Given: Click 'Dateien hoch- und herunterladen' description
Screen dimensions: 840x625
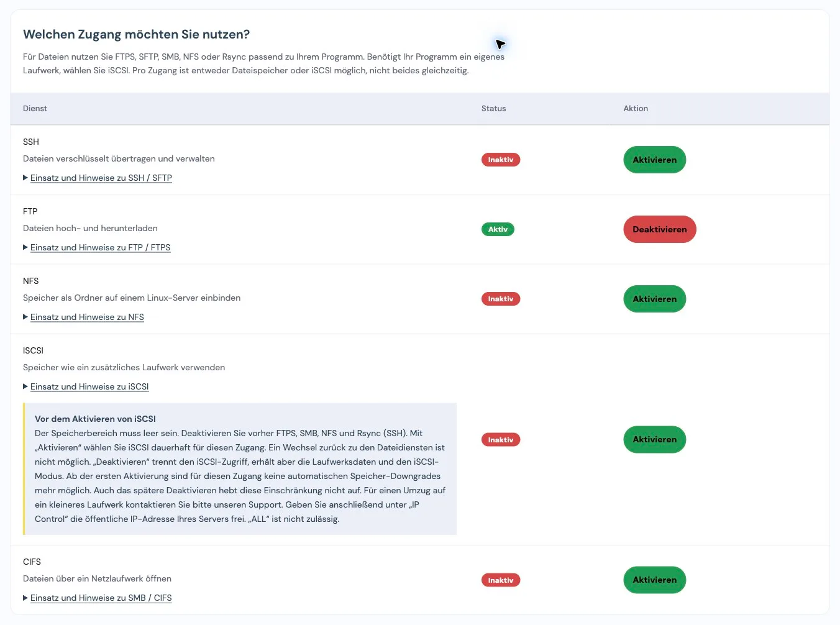Looking at the screenshot, I should (90, 228).
